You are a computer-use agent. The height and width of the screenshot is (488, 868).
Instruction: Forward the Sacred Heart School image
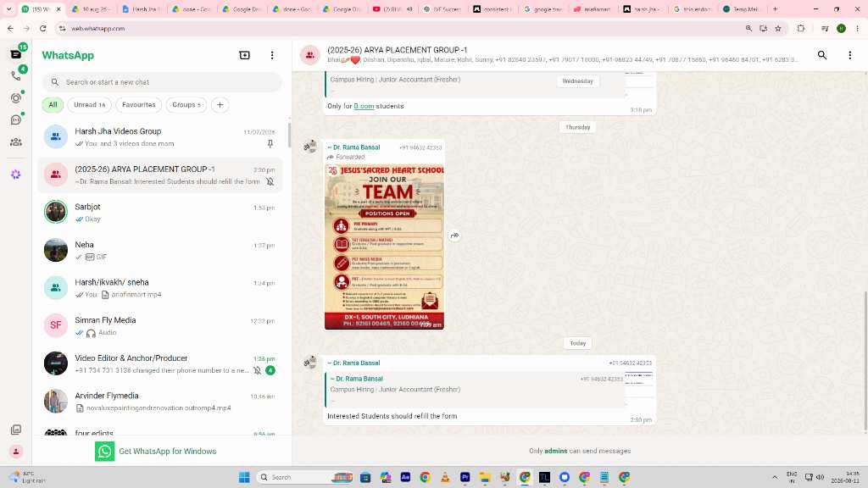[454, 236]
